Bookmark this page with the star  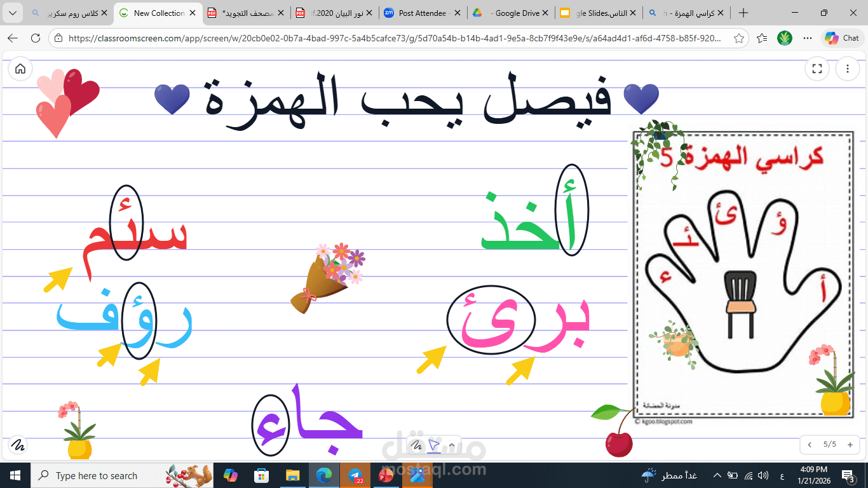click(x=738, y=38)
